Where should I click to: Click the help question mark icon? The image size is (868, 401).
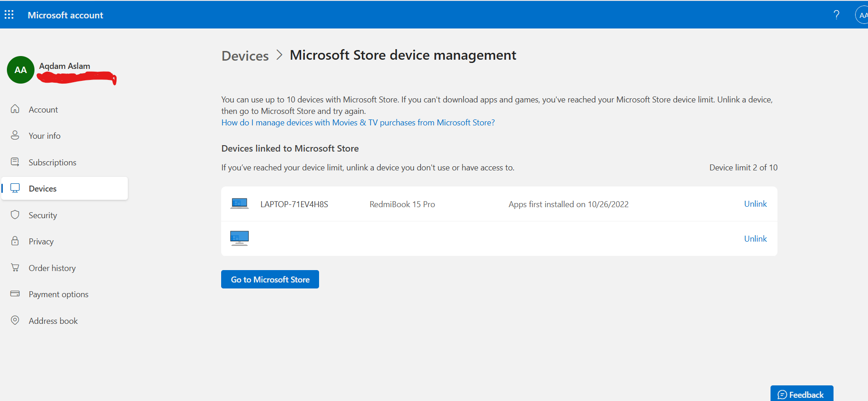click(836, 15)
